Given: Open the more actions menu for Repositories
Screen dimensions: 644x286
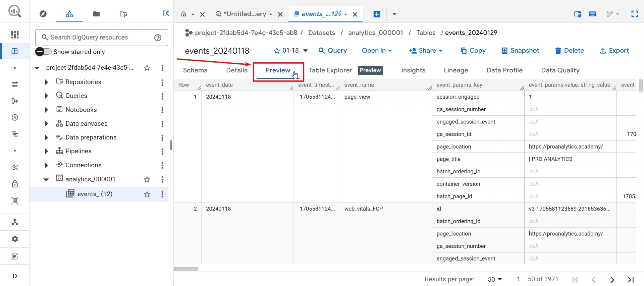Looking at the screenshot, I should click(x=162, y=82).
